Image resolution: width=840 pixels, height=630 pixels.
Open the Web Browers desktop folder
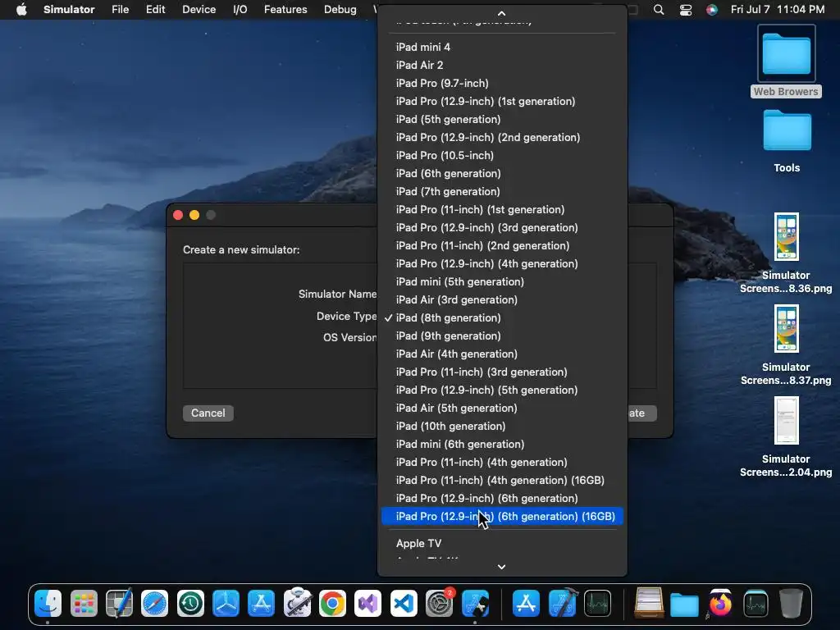point(786,62)
